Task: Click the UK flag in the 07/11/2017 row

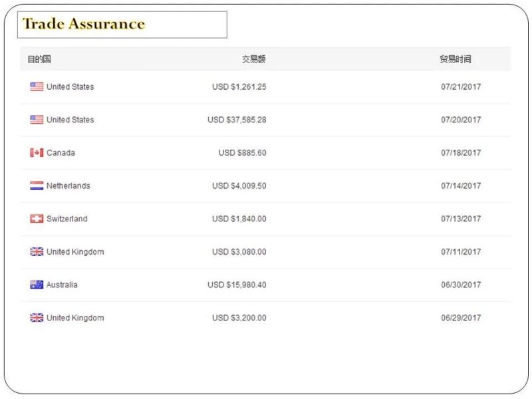Action: (37, 251)
